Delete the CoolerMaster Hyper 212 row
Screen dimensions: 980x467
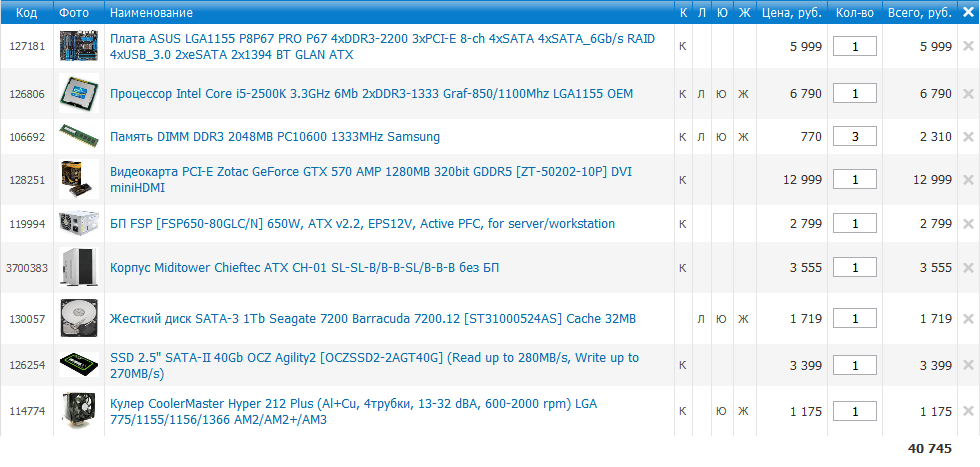pyautogui.click(x=968, y=411)
